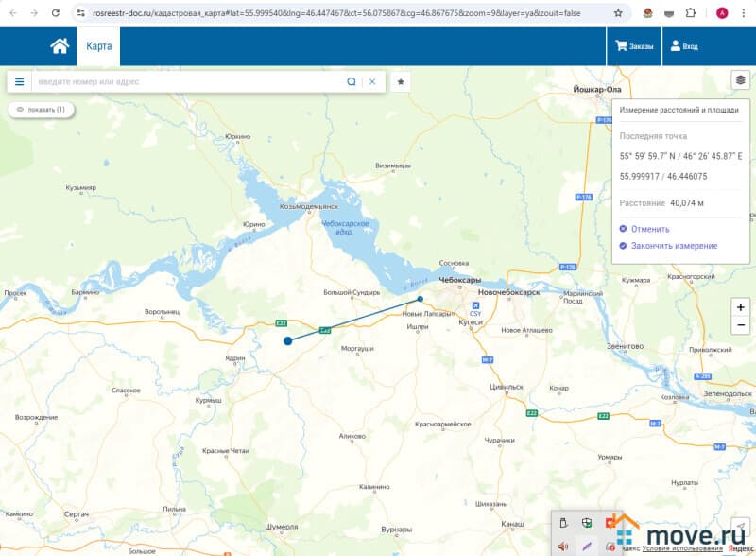Open the hamburger menu beside search field
The image size is (756, 556).
click(x=19, y=82)
